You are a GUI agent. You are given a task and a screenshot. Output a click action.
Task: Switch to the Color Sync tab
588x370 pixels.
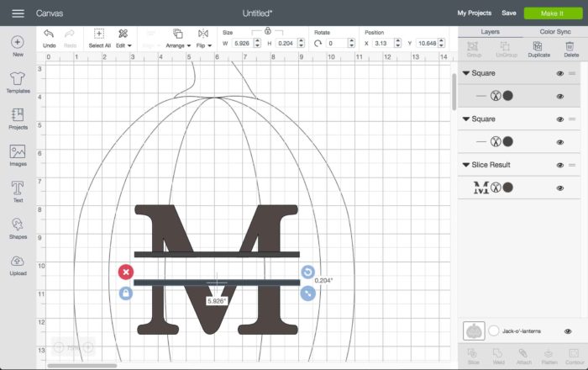coord(555,32)
